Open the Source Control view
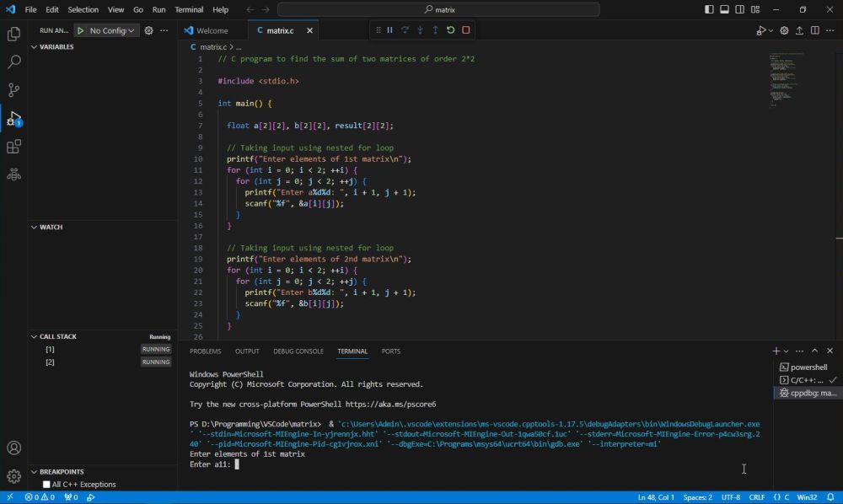The image size is (843, 504). (x=14, y=89)
